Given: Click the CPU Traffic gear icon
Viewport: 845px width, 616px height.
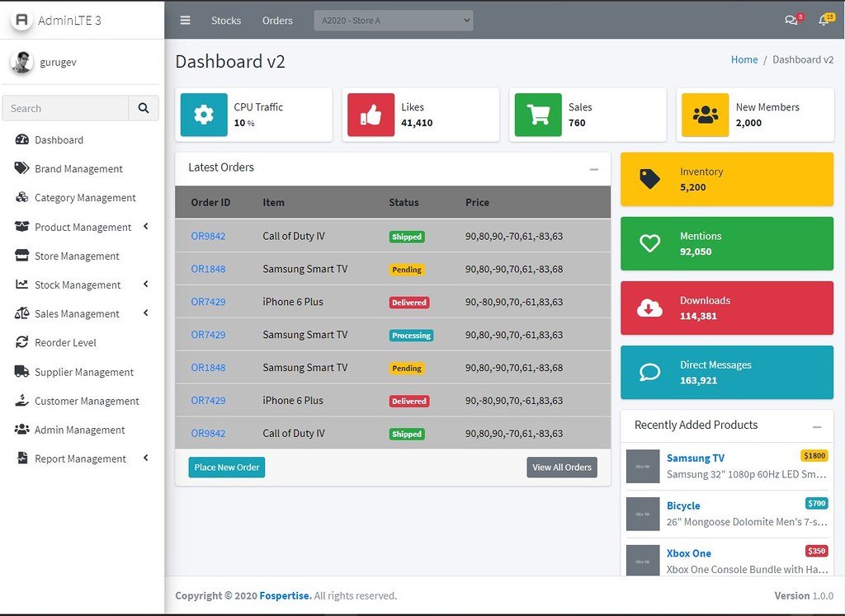Looking at the screenshot, I should (204, 115).
